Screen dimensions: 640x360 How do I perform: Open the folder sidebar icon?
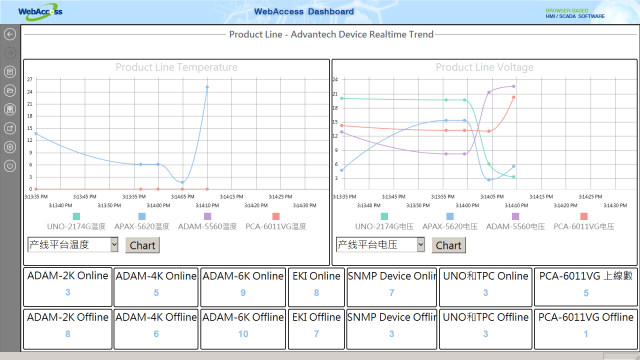pos(10,91)
